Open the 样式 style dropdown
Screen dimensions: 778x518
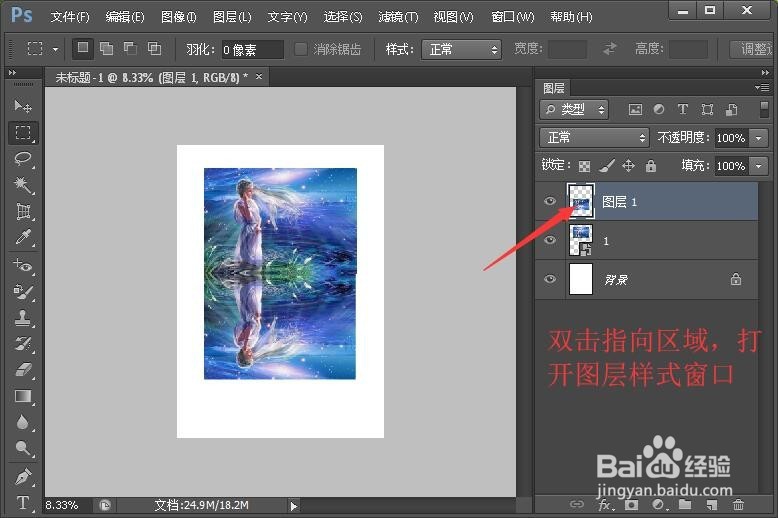461,50
